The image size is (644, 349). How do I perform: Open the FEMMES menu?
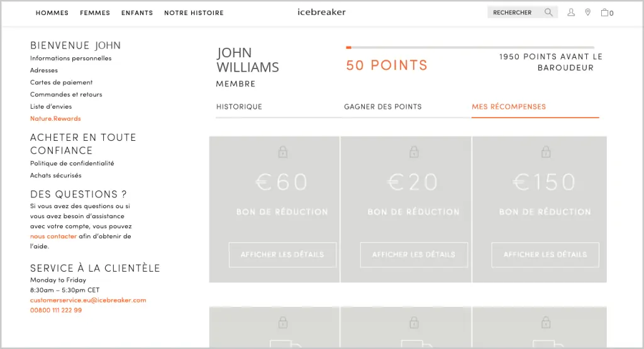pos(95,13)
